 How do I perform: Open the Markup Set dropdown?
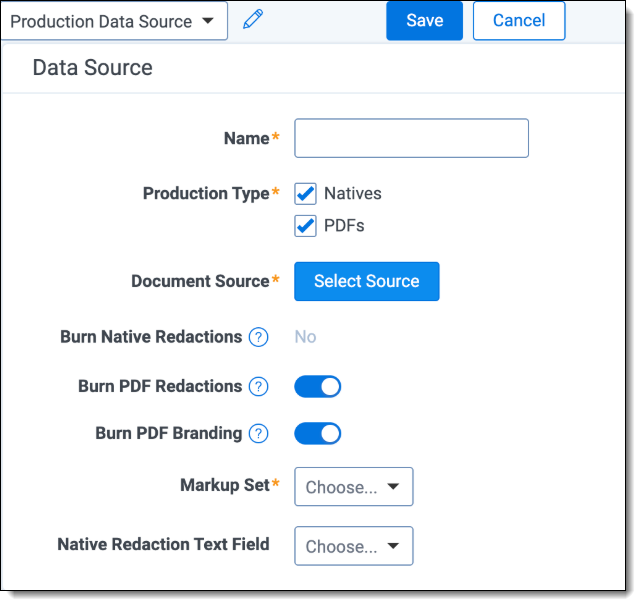pyautogui.click(x=354, y=487)
